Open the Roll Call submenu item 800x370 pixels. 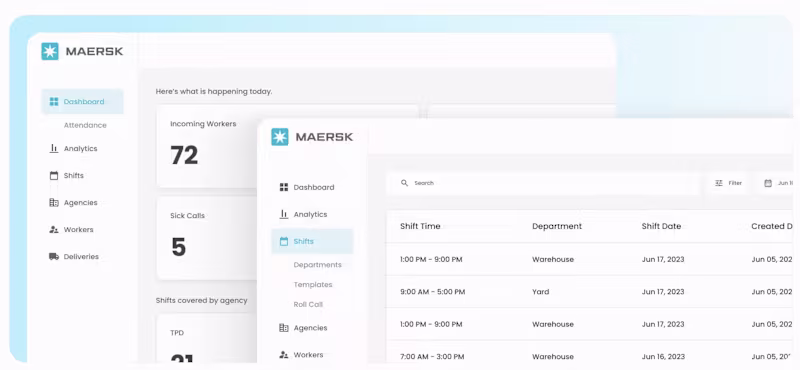coord(308,304)
